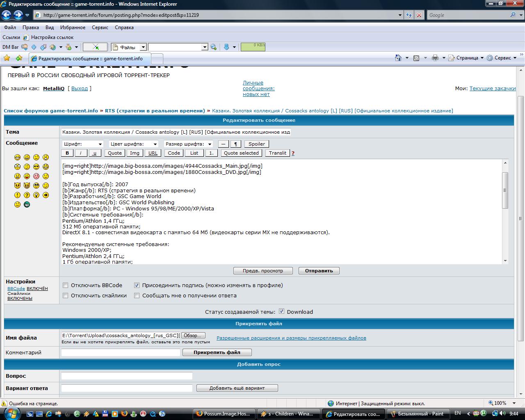Screen dimensions: 525x420
Task: Open the Правка menu
Action: [31, 27]
